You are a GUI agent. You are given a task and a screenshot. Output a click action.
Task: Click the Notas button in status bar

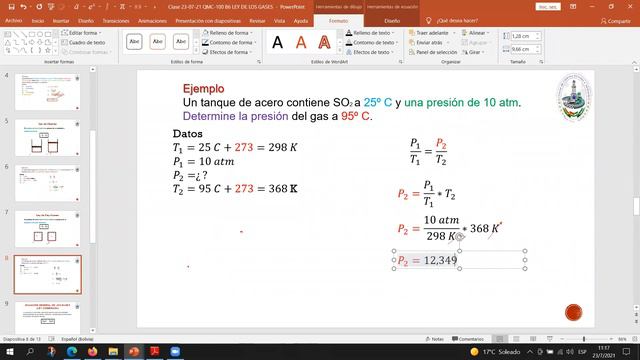(434, 339)
